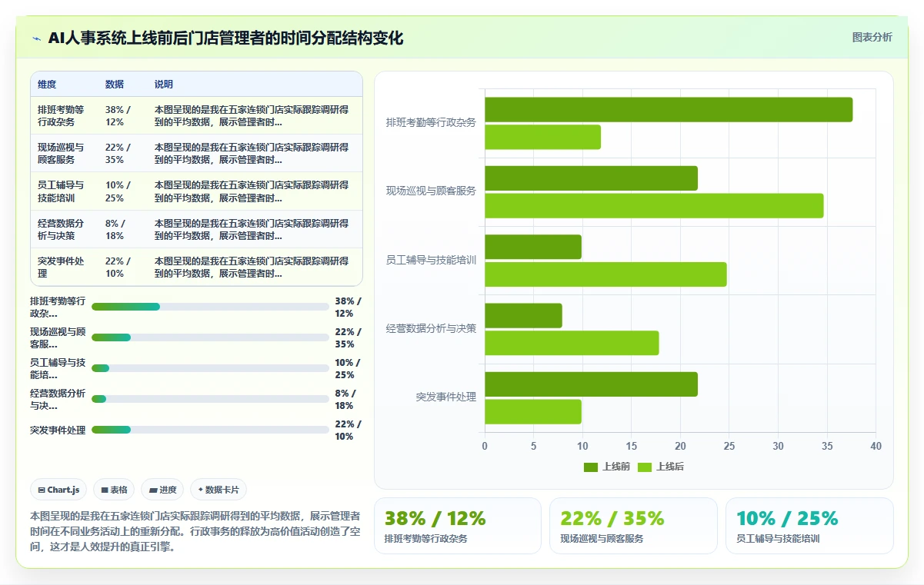
Task: Open the 22% / 35% data card
Action: [x=633, y=526]
